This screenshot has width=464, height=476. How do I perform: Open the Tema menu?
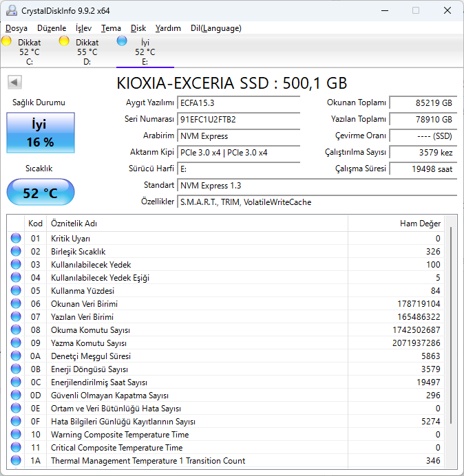[111, 28]
